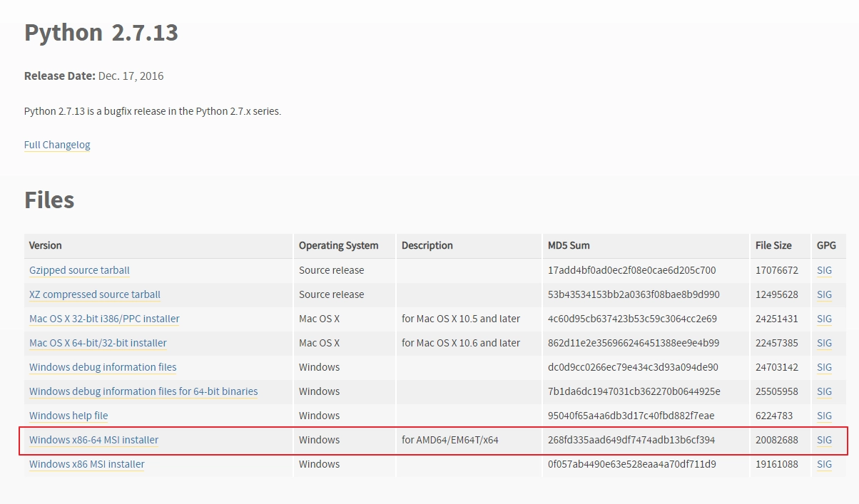Select 'Source release' in XZ compressed row

[331, 294]
